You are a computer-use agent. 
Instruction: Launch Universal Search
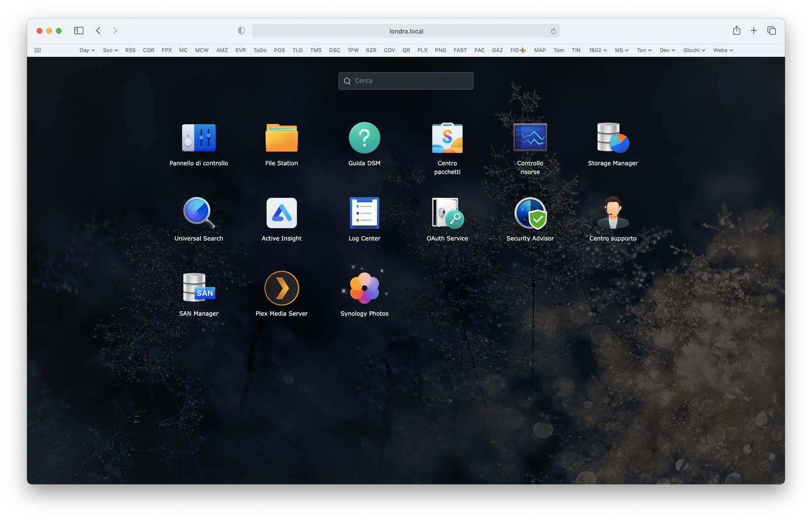coord(199,213)
